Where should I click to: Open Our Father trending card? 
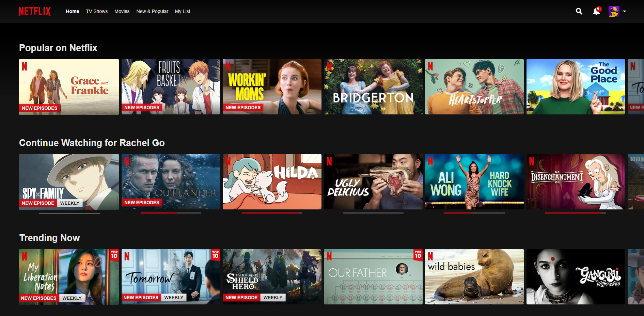click(373, 276)
